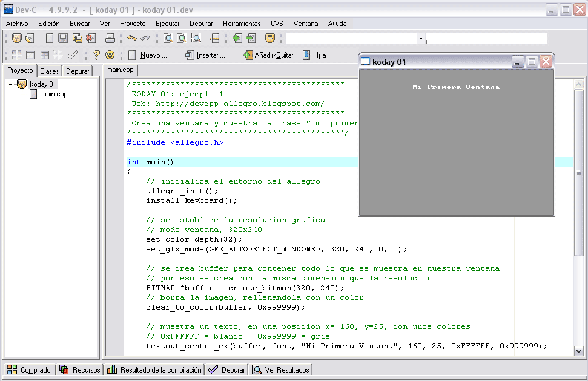Close the file with the red X icon
Image resolution: width=588 pixels, height=381 pixels.
click(x=91, y=38)
